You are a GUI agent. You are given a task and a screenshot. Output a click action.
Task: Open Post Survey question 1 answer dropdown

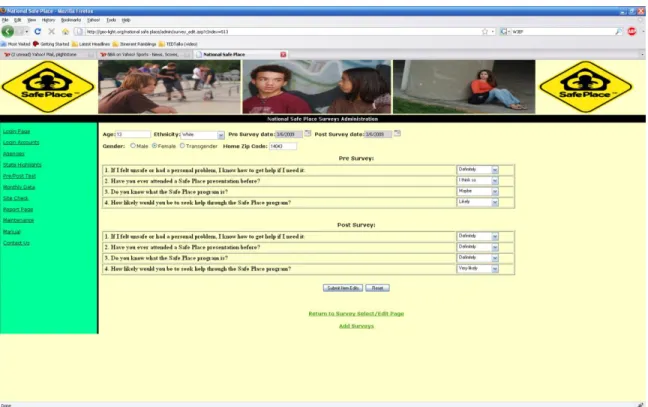[478, 236]
